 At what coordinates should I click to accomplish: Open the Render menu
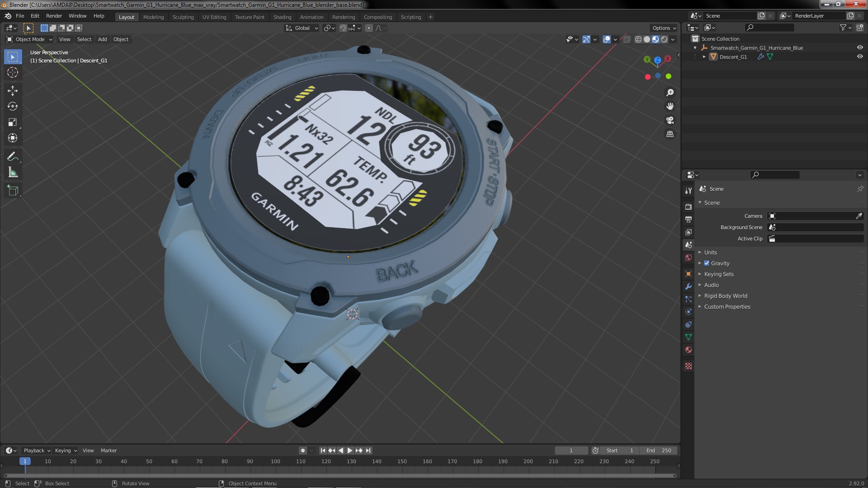pos(54,16)
